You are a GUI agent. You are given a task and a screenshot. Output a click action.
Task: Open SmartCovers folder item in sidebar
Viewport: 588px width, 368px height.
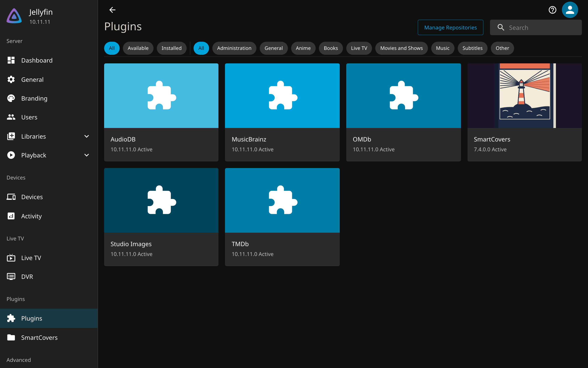tap(49, 338)
